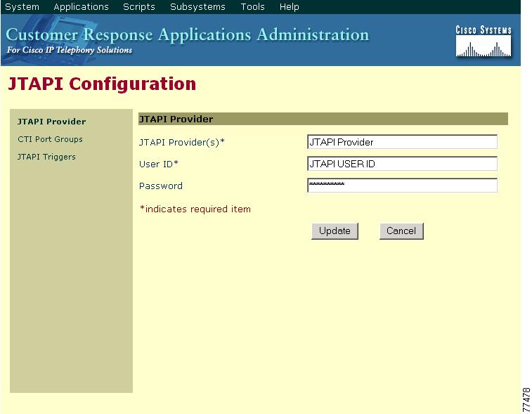Click the JTAPI Provider section header

323,119
